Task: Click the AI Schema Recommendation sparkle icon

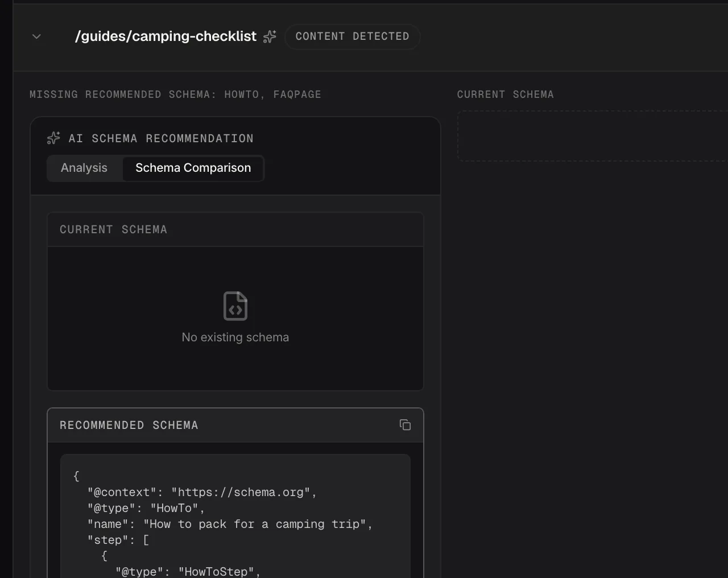Action: click(53, 138)
